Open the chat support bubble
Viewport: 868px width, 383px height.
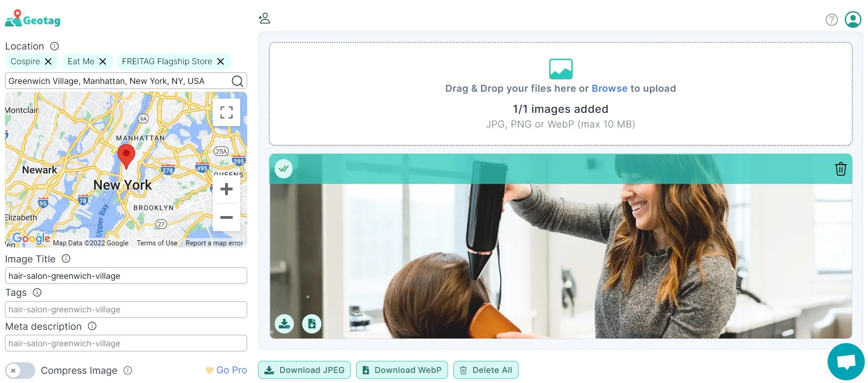tap(846, 361)
